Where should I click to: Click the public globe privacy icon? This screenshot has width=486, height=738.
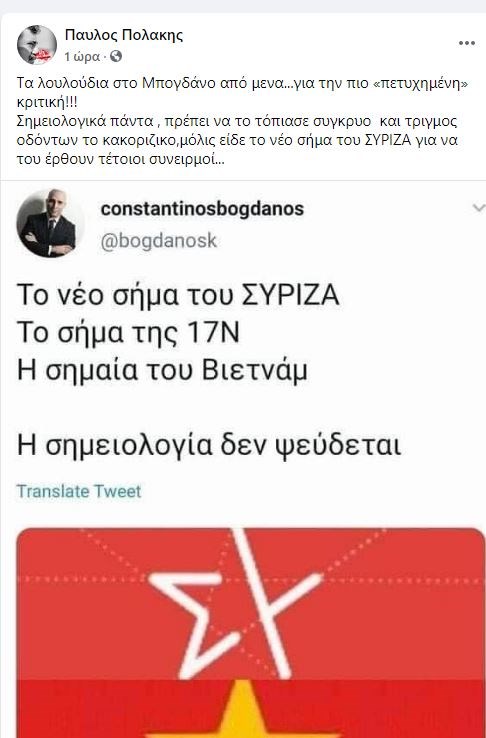tap(116, 56)
